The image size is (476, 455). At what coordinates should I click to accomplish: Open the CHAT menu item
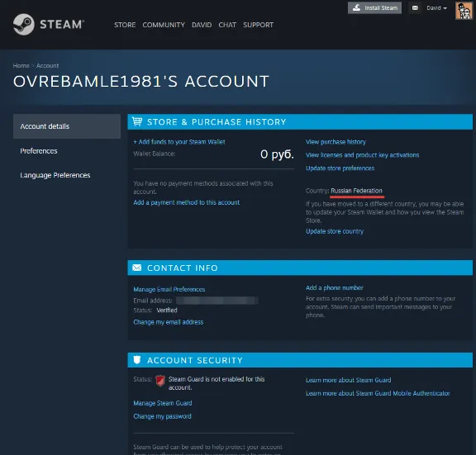(227, 25)
